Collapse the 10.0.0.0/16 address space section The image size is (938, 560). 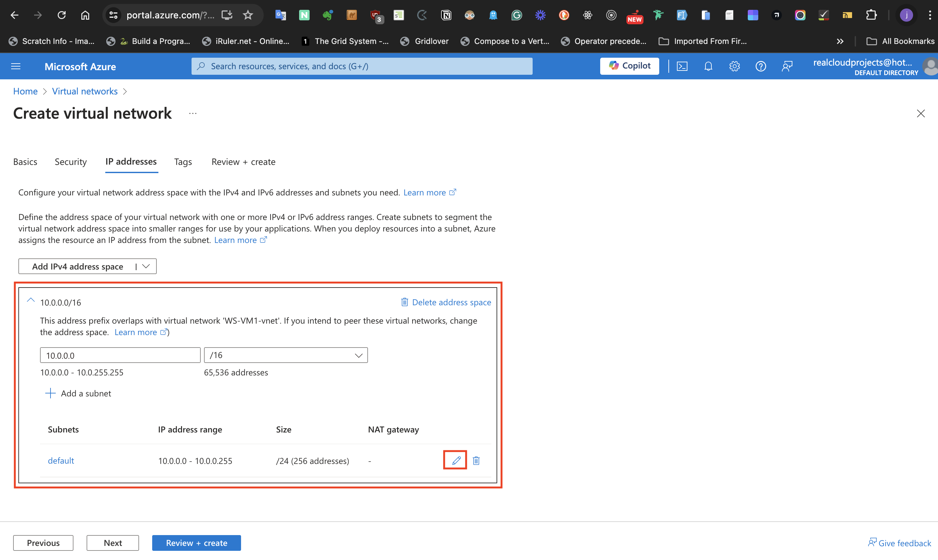pyautogui.click(x=31, y=301)
